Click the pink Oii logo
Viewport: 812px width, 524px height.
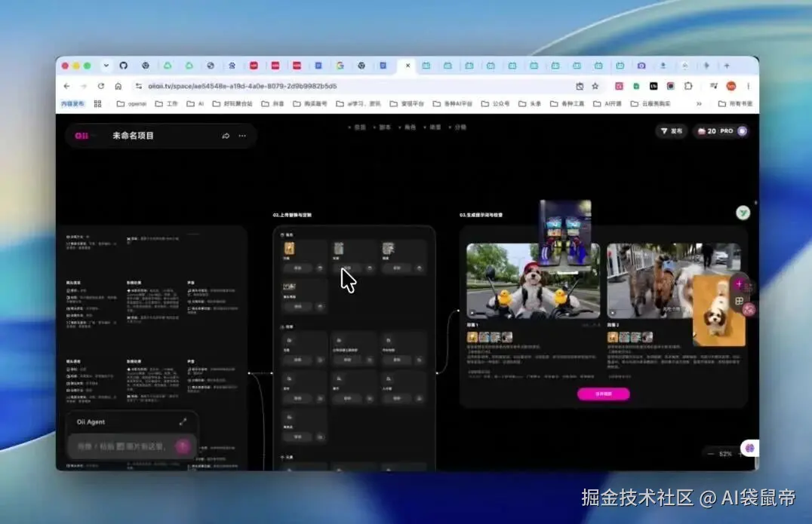coord(82,136)
